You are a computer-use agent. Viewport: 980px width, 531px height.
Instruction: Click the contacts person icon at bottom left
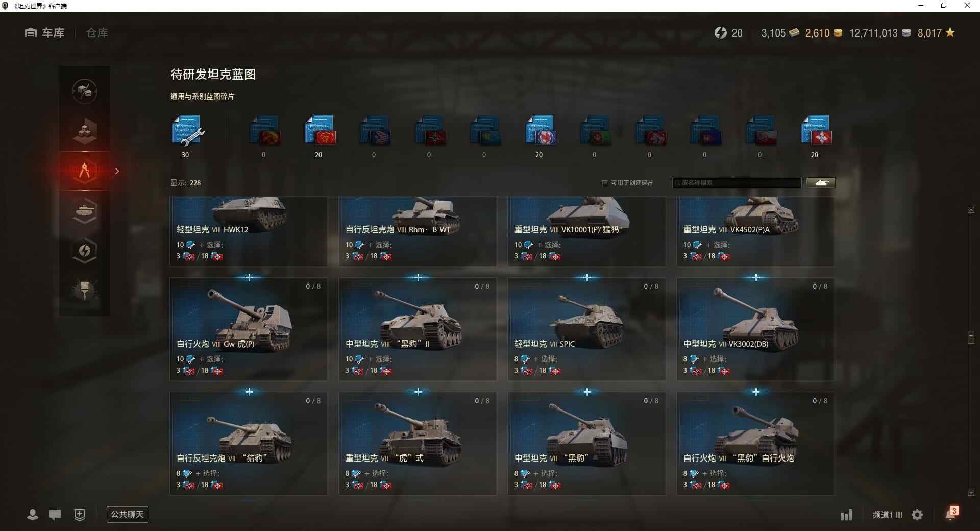(x=33, y=515)
